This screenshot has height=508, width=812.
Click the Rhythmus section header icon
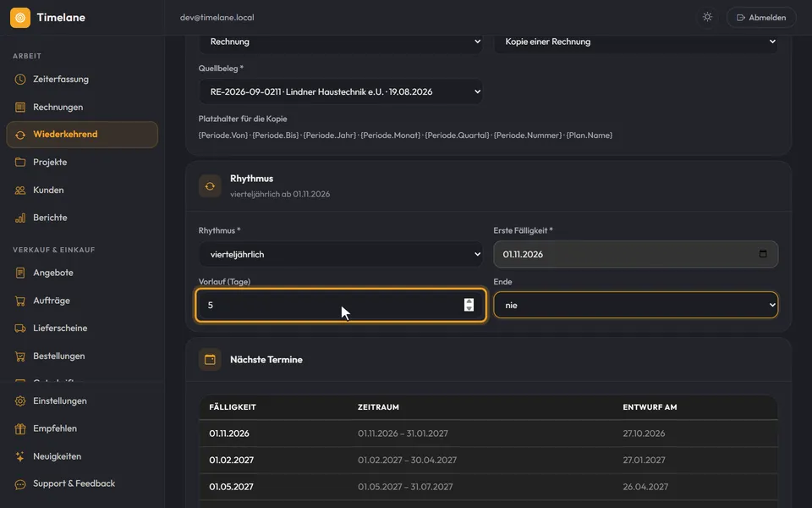tap(210, 186)
